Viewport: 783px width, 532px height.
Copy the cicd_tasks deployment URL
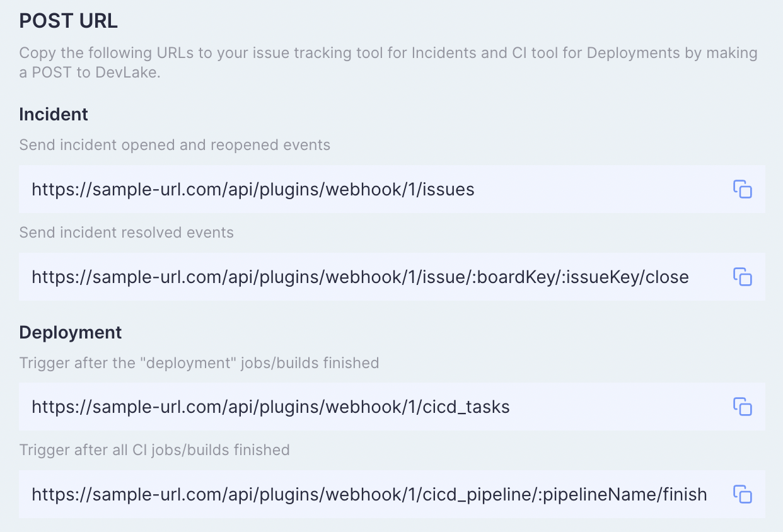coord(743,407)
